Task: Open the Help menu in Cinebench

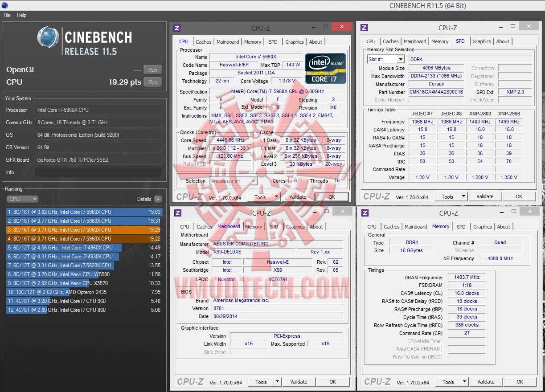Action: 21,15
